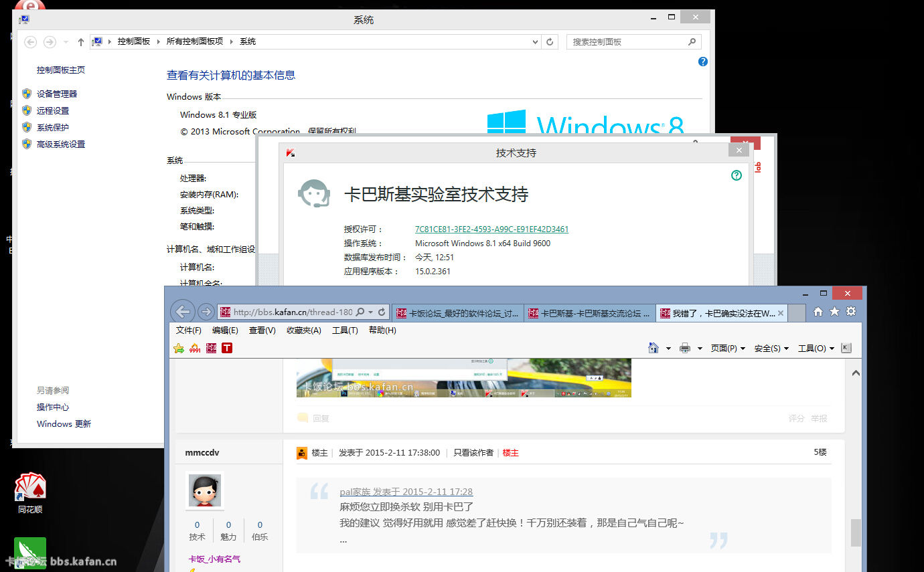Click mmccdv user avatar
924x572 pixels.
tap(205, 491)
